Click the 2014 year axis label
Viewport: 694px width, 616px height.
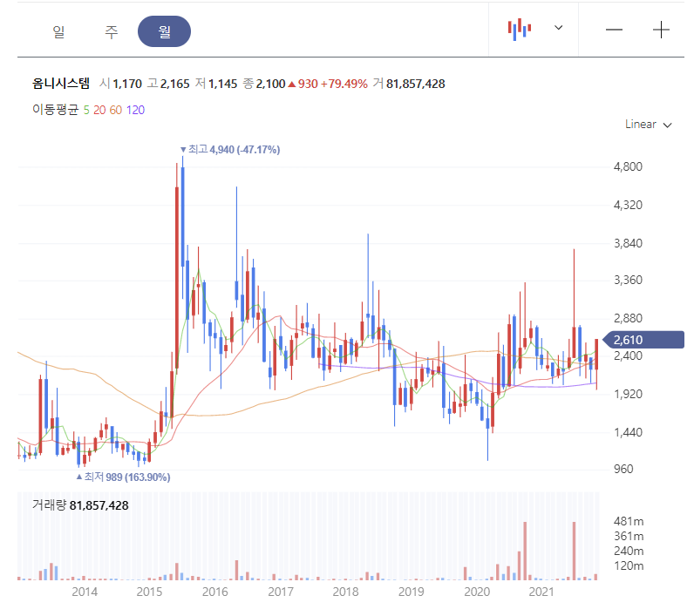85,592
